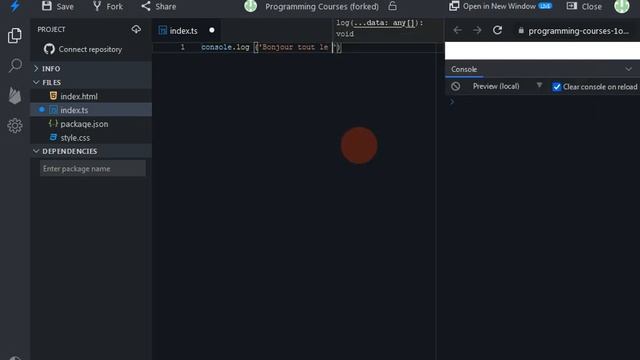Open package.json file
Viewport: 640px width, 360px height.
(x=91, y=124)
